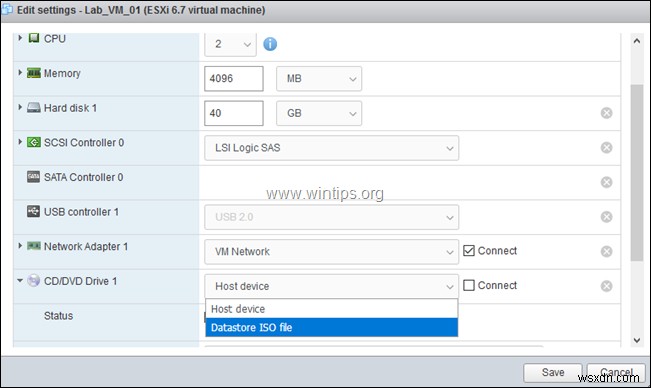Click the CD/DVD Drive 1 disc icon
651x388 pixels.
pos(34,281)
